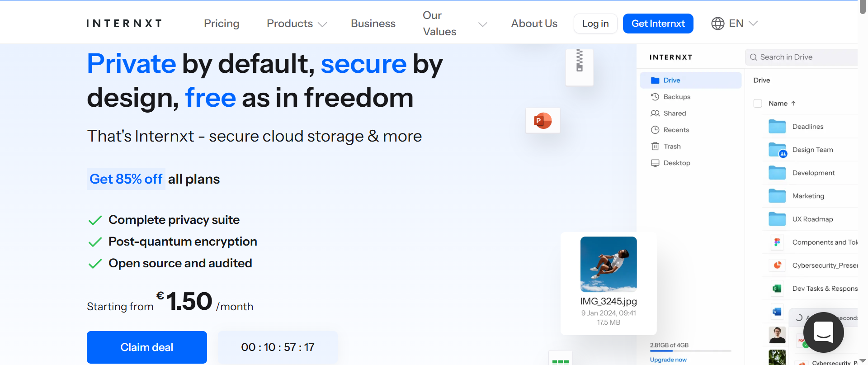Open the shared Design Team folder icon

tap(777, 150)
